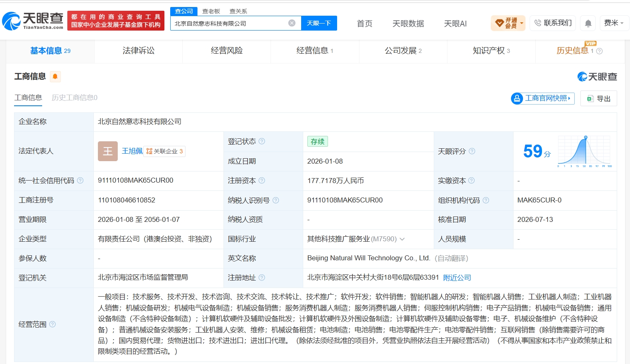Image resolution: width=630 pixels, height=364 pixels.
Task: Switch to 经营风险 tab
Action: point(227,51)
